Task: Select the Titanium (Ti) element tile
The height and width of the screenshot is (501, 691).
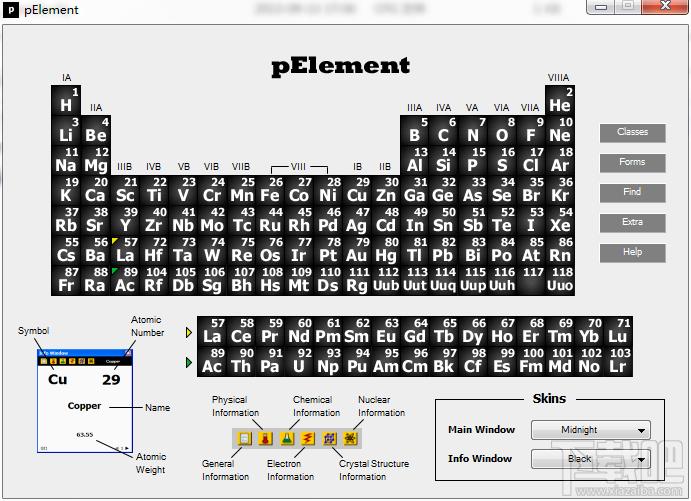Action: click(x=154, y=190)
